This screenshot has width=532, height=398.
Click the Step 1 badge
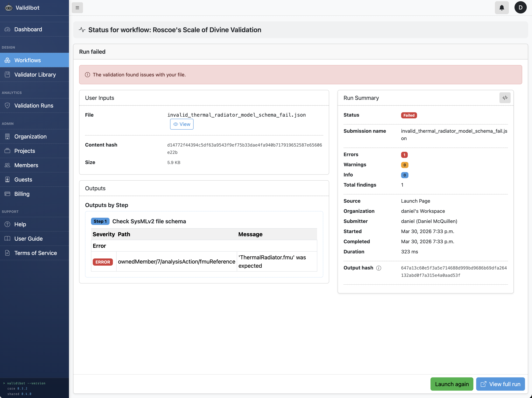(100, 221)
